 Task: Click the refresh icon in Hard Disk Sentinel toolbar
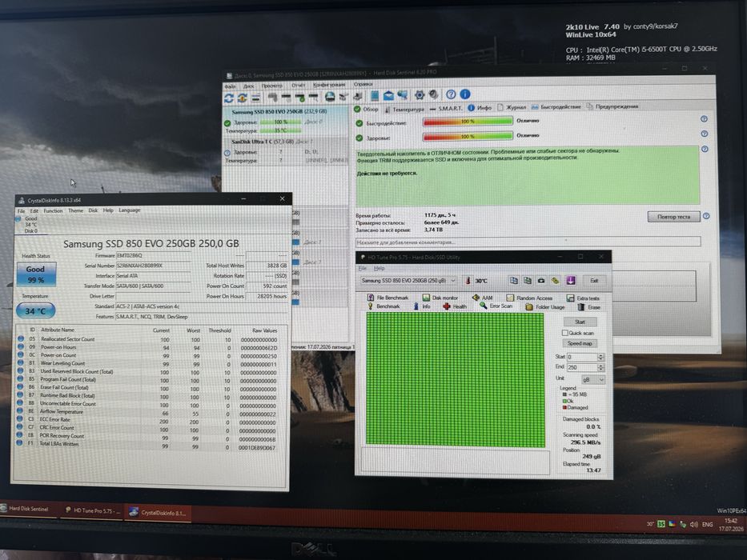229,98
